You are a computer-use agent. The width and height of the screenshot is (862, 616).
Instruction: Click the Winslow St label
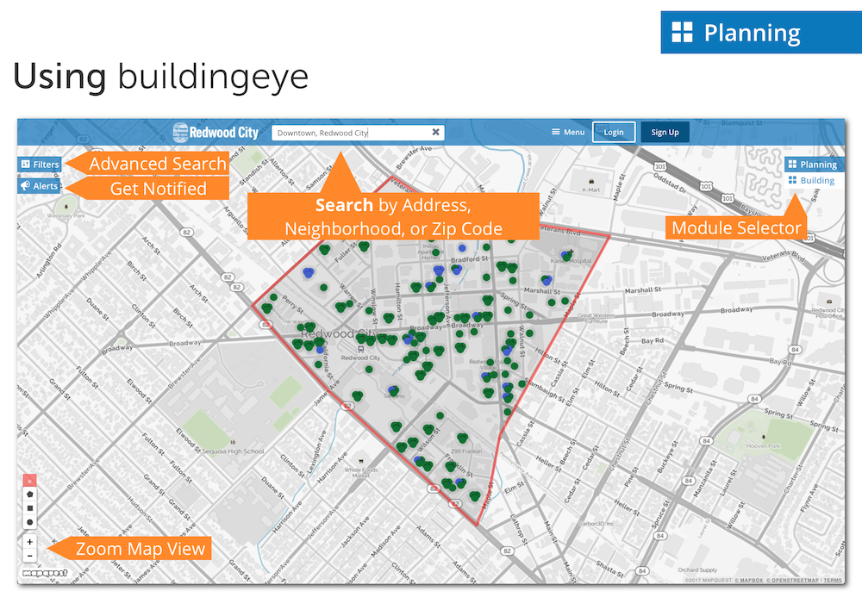pyautogui.click(x=374, y=306)
